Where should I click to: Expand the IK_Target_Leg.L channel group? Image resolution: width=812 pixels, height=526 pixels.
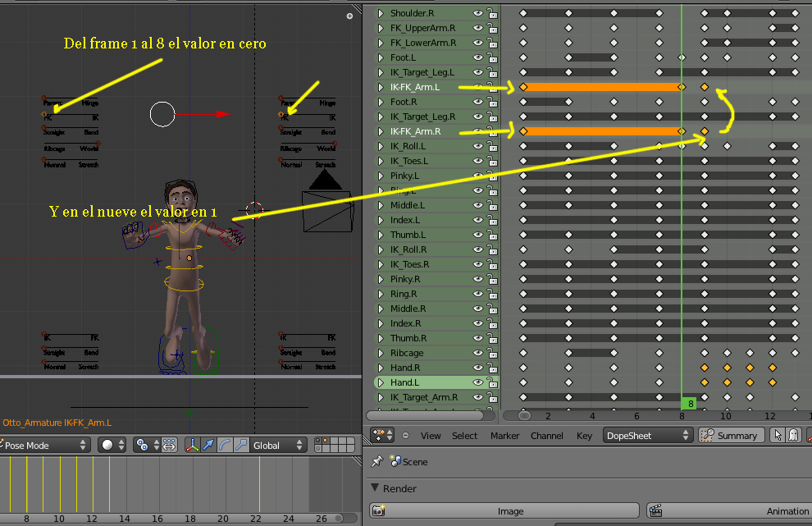[x=381, y=72]
